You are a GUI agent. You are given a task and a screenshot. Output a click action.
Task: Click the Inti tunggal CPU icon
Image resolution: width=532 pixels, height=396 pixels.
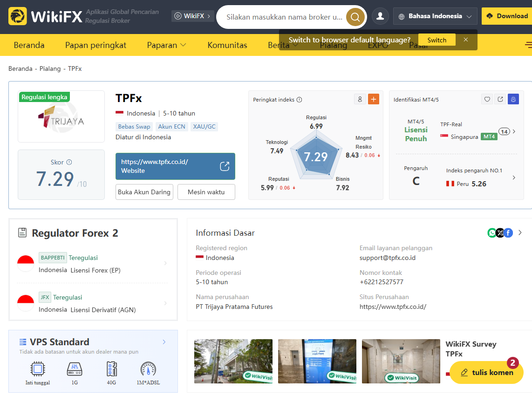(x=38, y=369)
